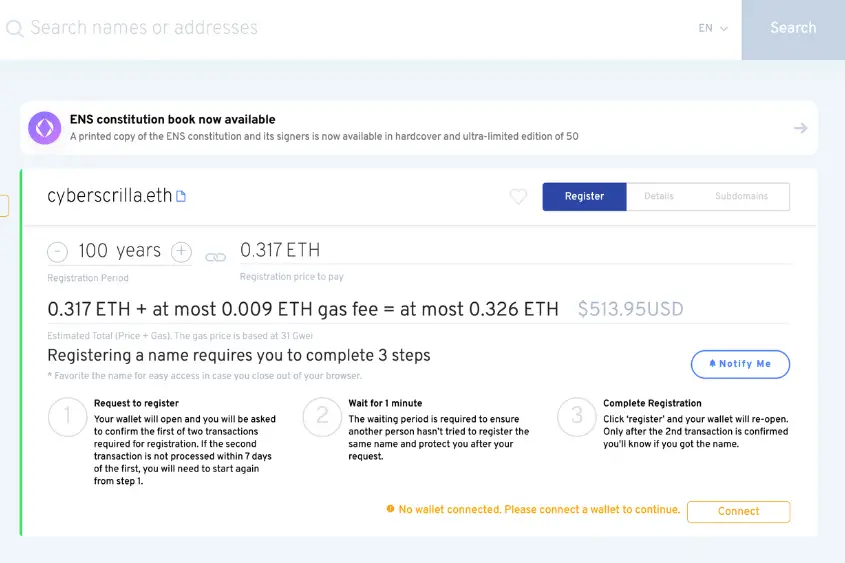Viewport: 845px width, 563px height.
Task: Open the ENS constitution book announcement
Action: tap(419, 128)
